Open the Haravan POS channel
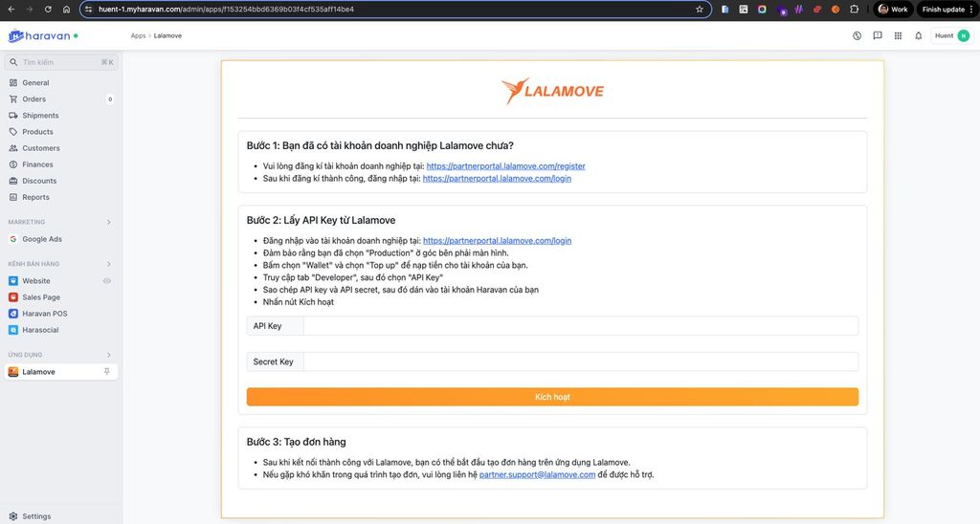The width and height of the screenshot is (980, 524). [44, 314]
